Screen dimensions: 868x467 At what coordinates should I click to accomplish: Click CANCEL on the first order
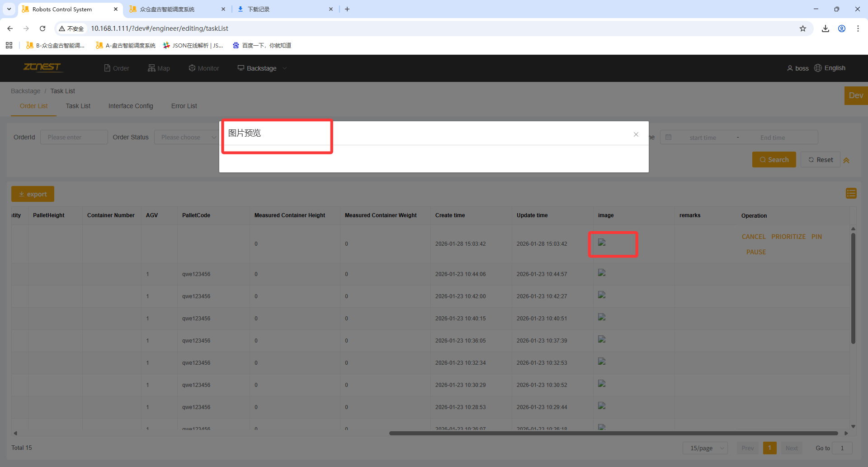(753, 237)
